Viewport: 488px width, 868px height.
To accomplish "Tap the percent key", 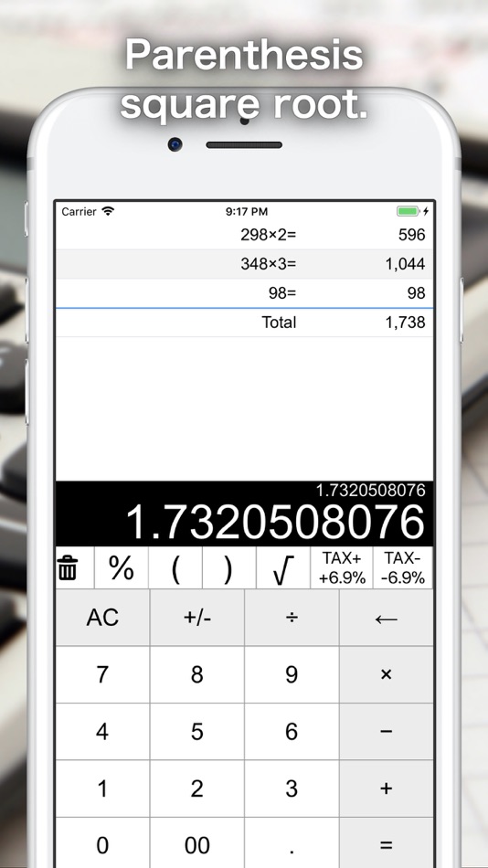I will click(122, 568).
